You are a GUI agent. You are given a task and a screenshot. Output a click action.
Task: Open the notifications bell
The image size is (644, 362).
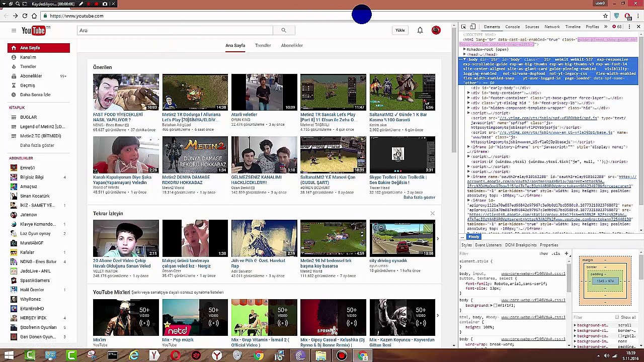[x=420, y=31]
